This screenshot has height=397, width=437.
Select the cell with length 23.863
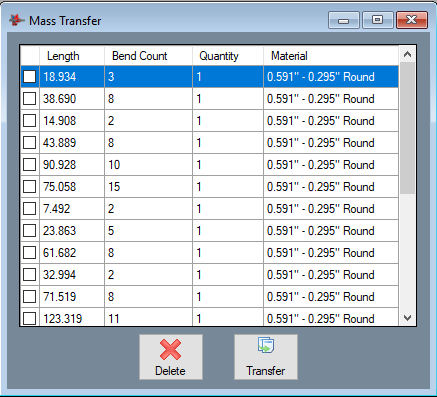72,231
